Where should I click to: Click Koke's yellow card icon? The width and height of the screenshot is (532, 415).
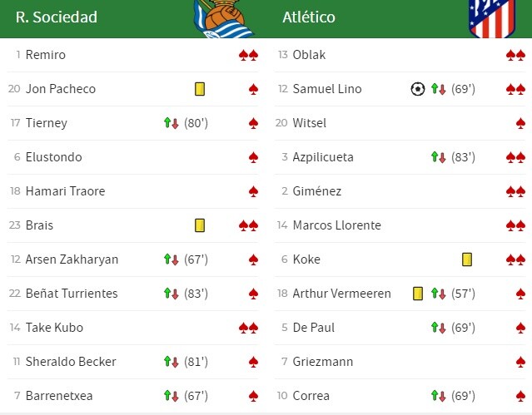(x=467, y=259)
